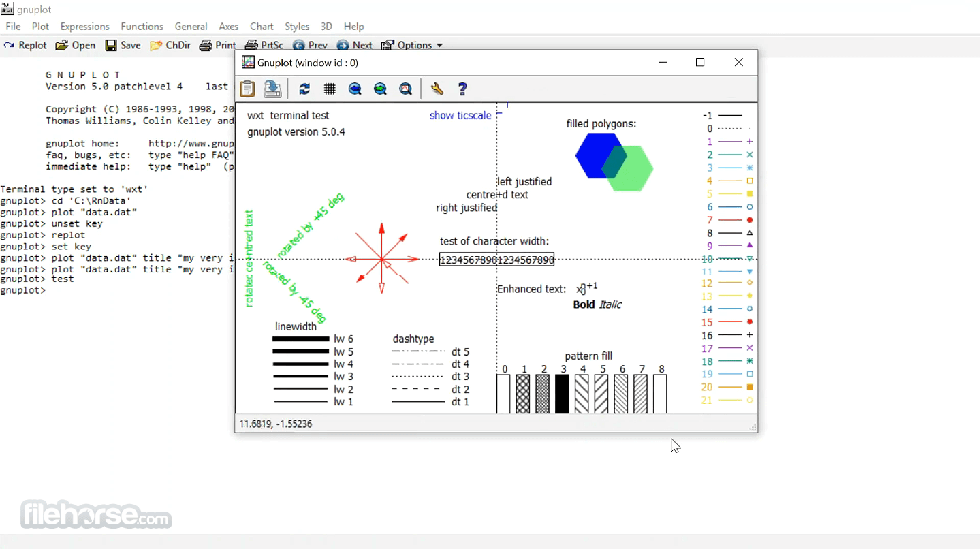This screenshot has height=549, width=980.
Task: Copy the plot to clipboard in plot window
Action: pyautogui.click(x=247, y=89)
